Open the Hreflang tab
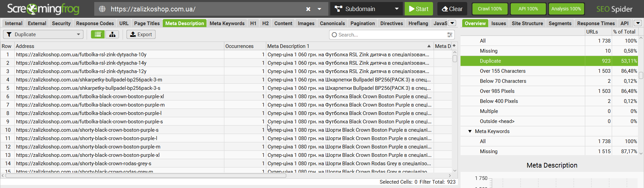 tap(418, 23)
